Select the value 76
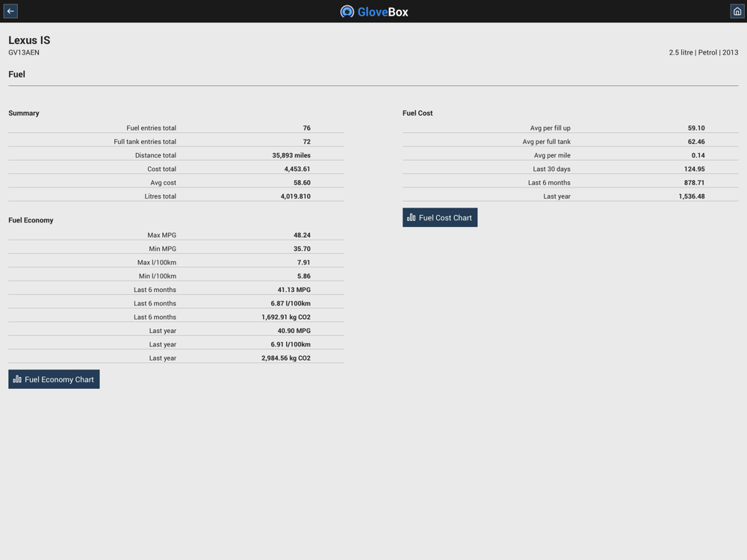 coord(307,128)
